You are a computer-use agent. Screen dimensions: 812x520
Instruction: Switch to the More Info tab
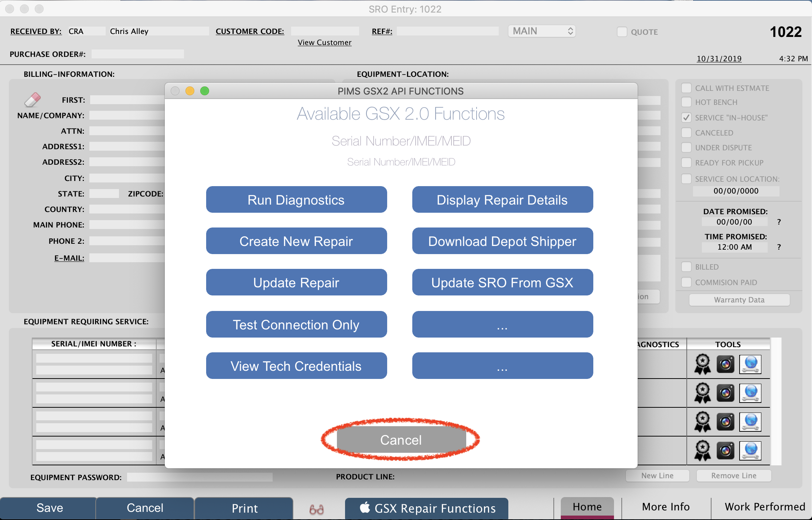pos(666,507)
